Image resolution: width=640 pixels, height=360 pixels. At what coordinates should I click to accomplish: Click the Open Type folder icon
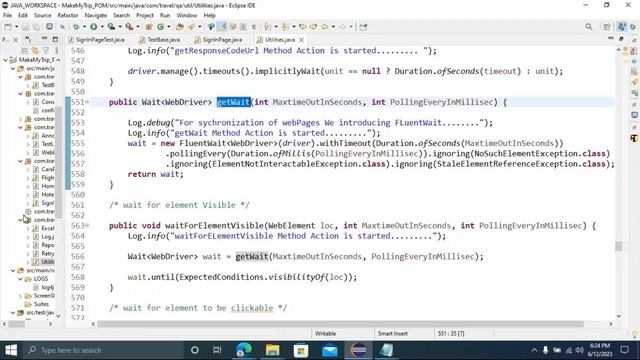[180, 27]
